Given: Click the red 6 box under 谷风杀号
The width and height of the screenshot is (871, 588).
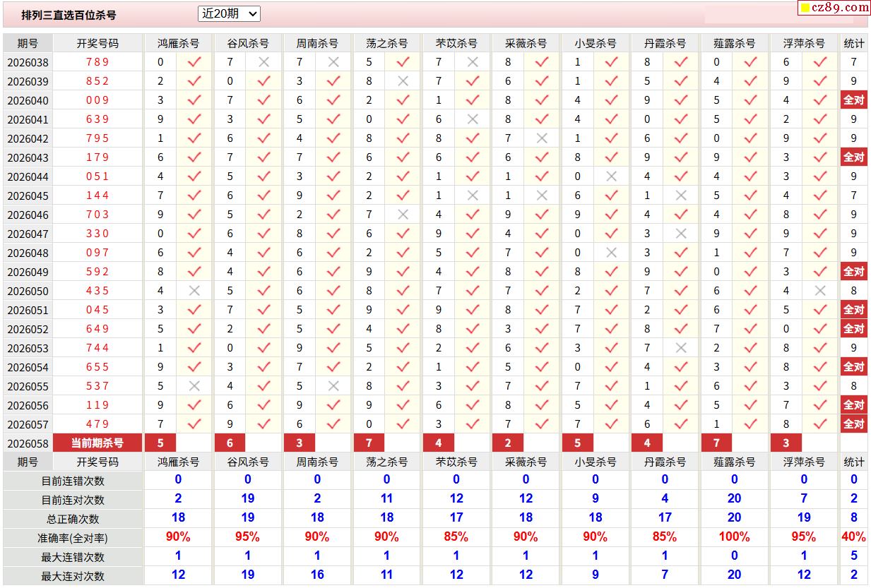Looking at the screenshot, I should [x=230, y=443].
